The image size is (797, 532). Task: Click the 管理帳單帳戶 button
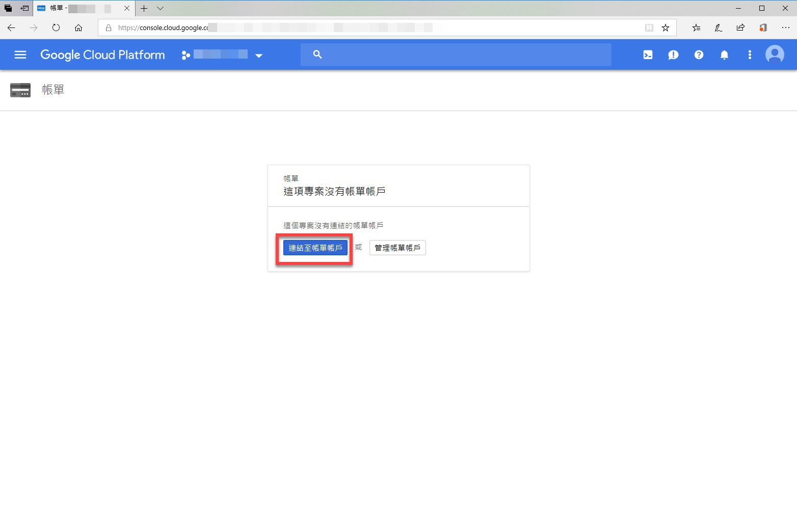(397, 248)
